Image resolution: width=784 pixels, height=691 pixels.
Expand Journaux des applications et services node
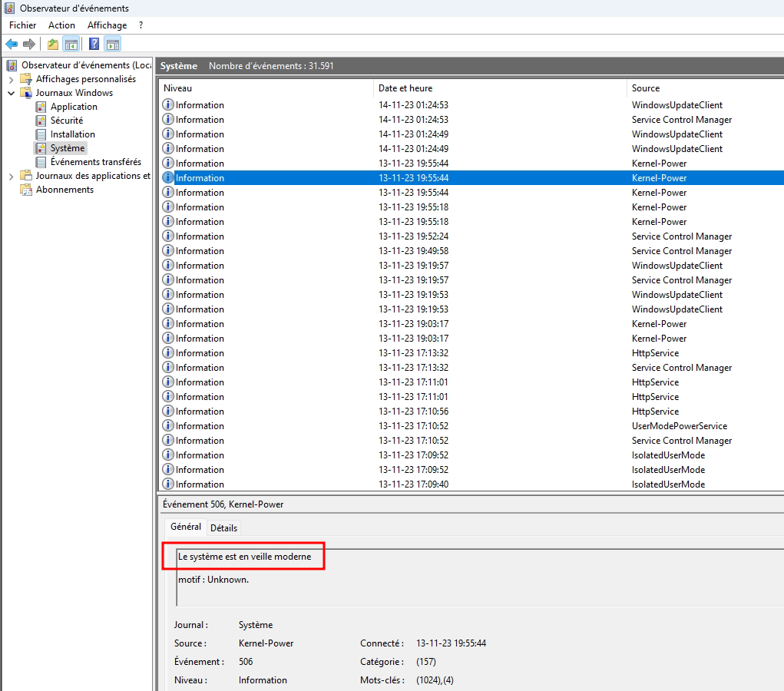(x=11, y=176)
